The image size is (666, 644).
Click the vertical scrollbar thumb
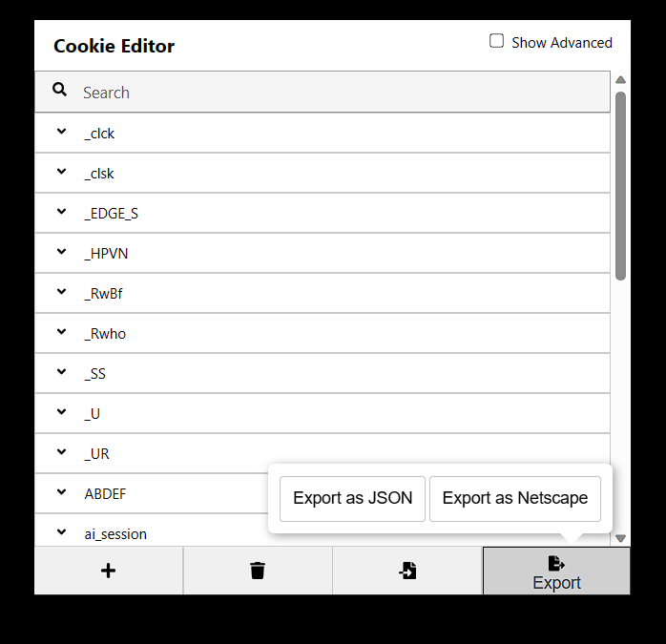point(620,186)
